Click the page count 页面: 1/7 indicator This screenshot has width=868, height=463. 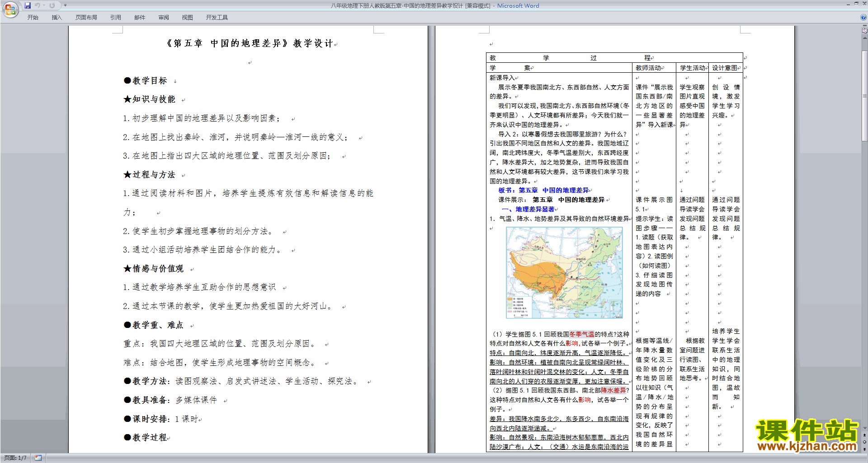tap(15, 458)
